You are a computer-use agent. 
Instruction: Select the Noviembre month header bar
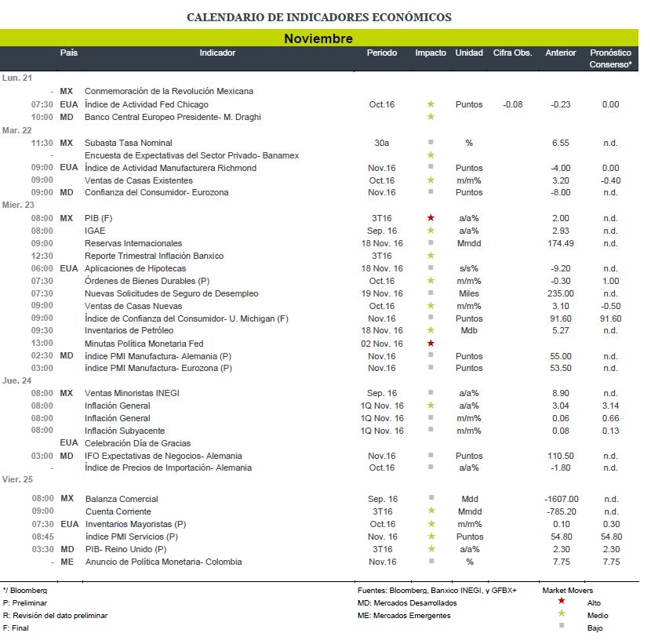(x=319, y=38)
